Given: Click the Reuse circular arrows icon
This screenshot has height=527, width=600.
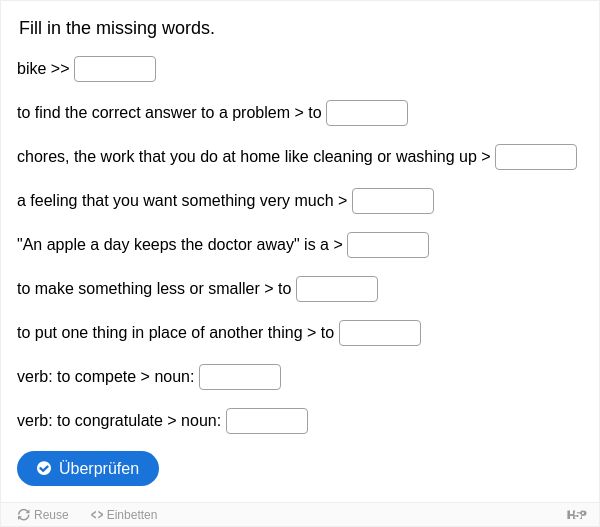Looking at the screenshot, I should pyautogui.click(x=24, y=515).
